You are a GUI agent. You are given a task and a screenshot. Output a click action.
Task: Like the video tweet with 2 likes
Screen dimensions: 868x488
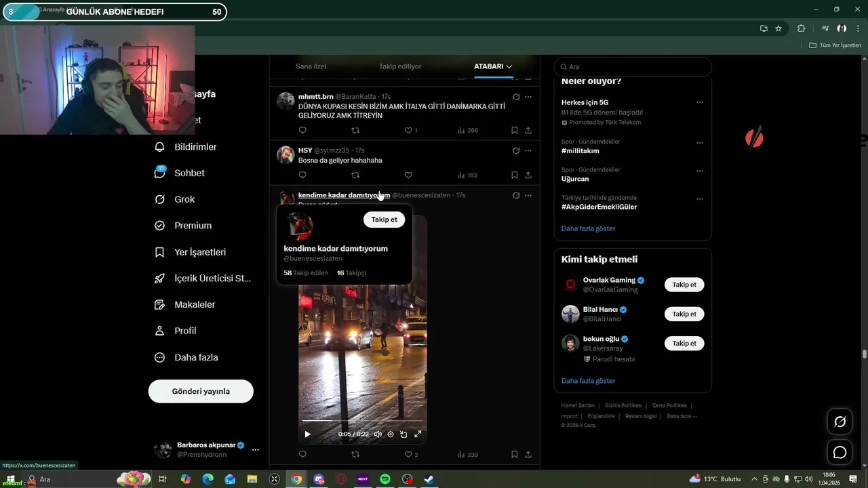[411, 454]
